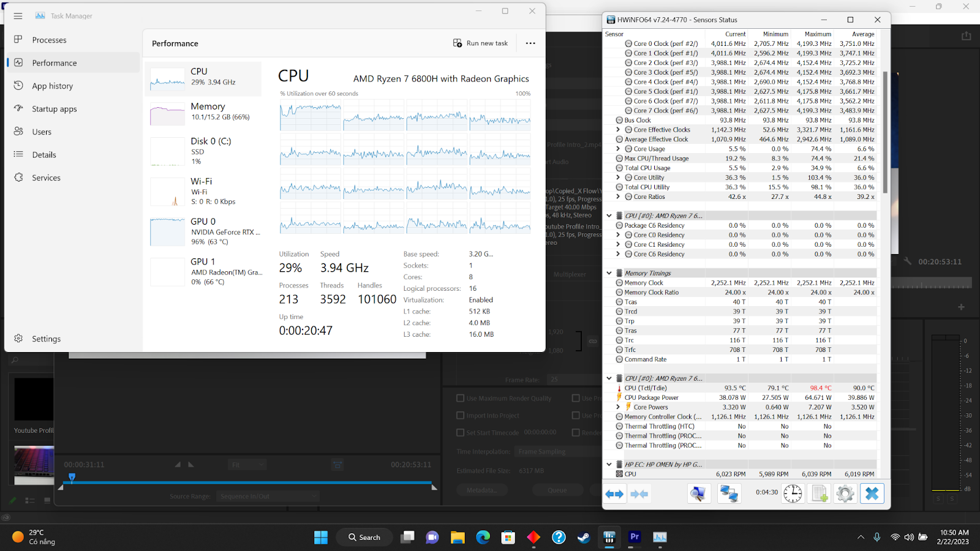980x551 pixels.
Task: Click Premiere Set In Point marker icon
Action: (x=178, y=465)
